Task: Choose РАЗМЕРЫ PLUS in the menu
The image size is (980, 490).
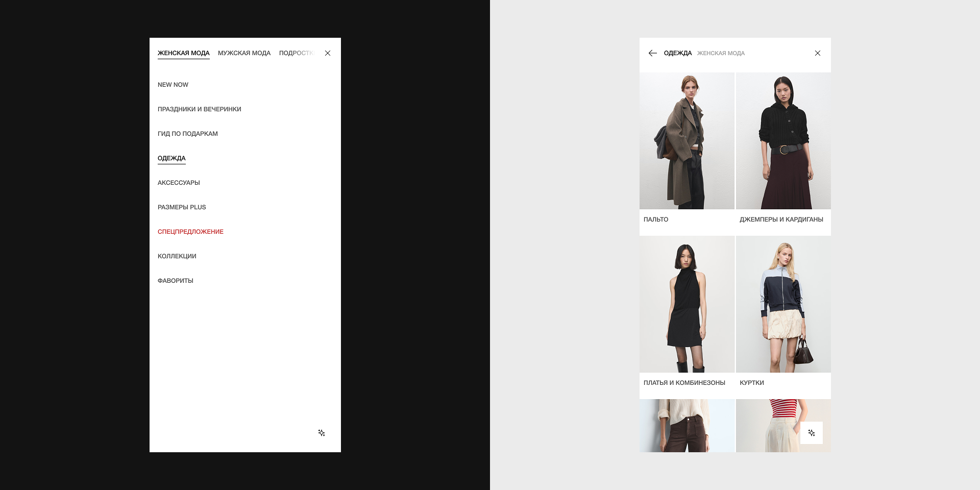Action: click(182, 207)
